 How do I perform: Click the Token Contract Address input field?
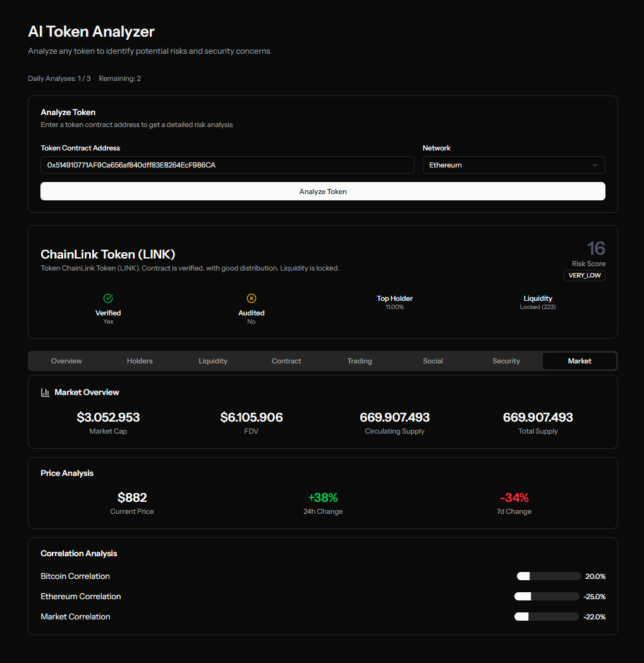227,165
